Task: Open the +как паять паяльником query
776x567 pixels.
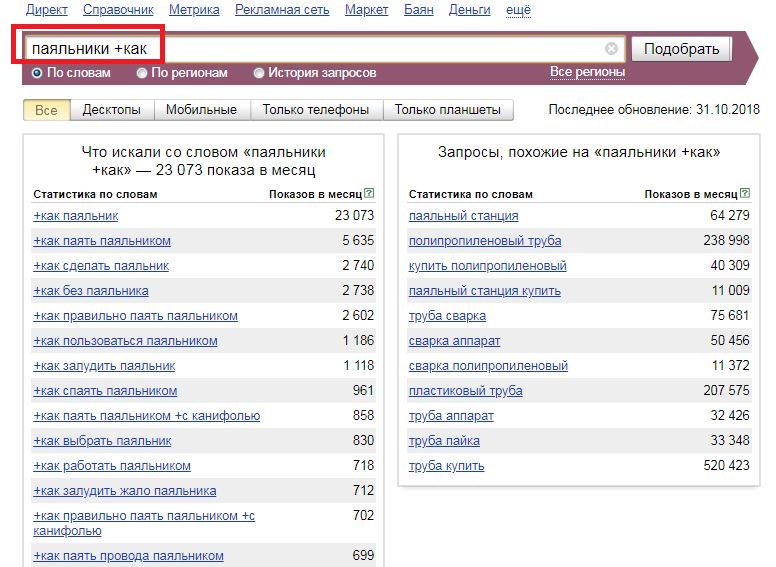Action: [x=102, y=241]
